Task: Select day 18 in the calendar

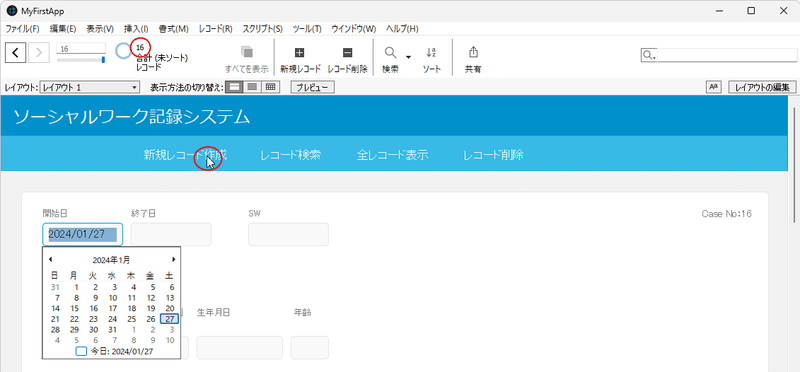Action: 132,308
